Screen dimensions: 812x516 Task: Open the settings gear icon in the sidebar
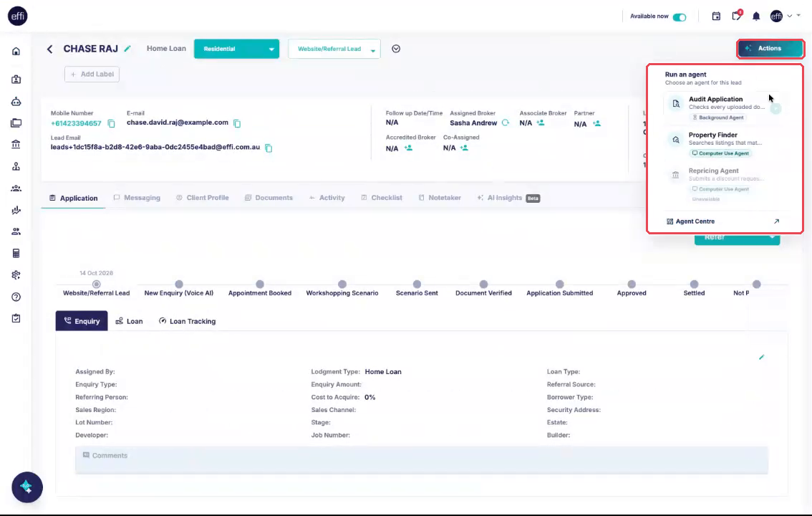[x=16, y=275]
